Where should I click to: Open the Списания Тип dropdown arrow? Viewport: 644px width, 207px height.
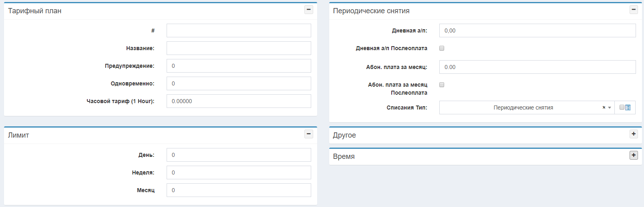[610, 108]
